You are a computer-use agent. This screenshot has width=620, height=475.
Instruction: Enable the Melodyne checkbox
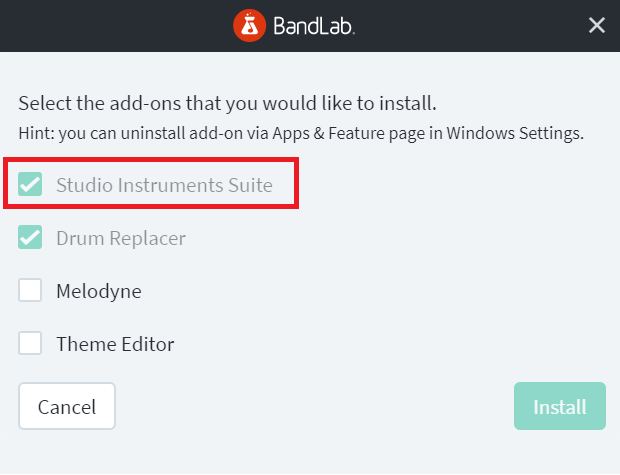(x=30, y=290)
